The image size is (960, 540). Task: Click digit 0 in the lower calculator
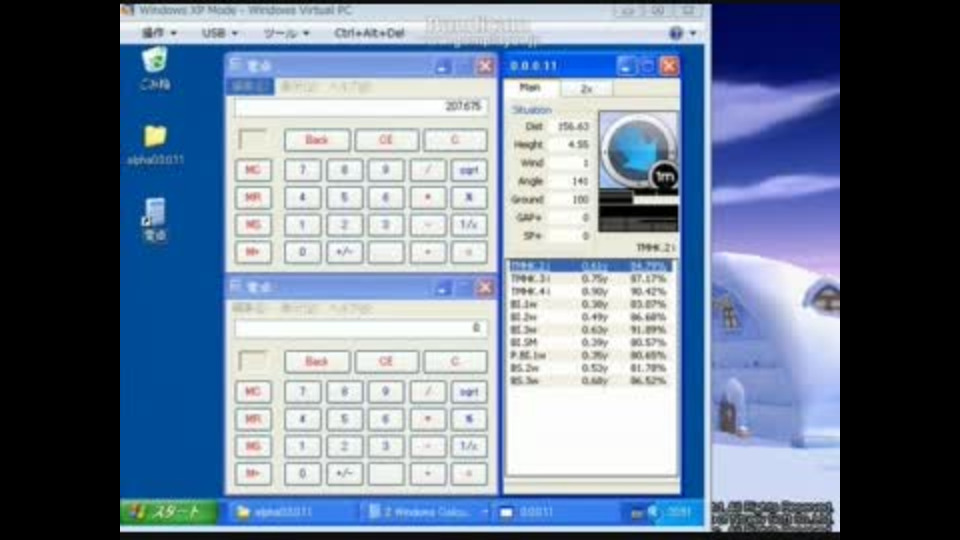coord(302,473)
